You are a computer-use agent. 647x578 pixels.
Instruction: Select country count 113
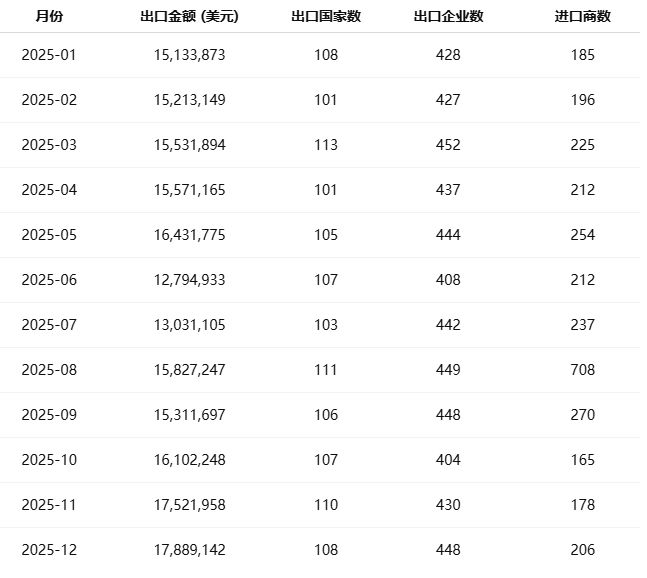326,145
